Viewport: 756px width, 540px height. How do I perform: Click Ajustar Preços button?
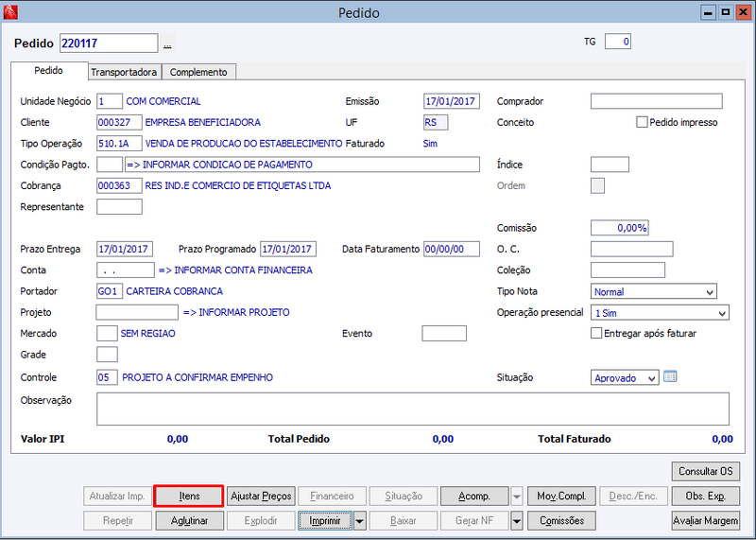point(261,496)
